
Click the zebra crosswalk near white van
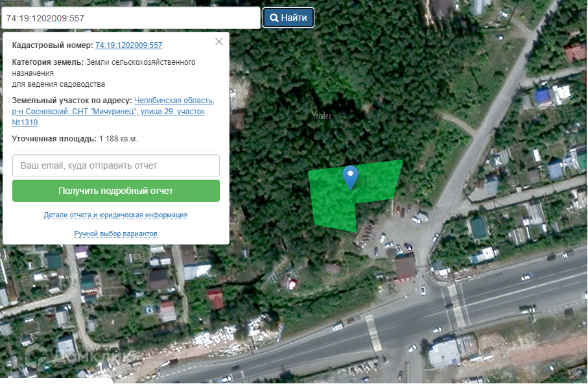pyautogui.click(x=373, y=333)
